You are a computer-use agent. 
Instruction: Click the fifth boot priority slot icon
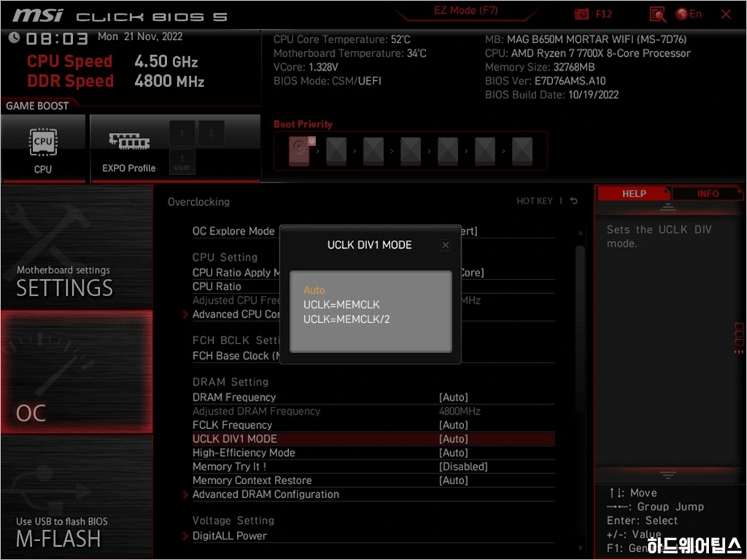click(x=448, y=151)
